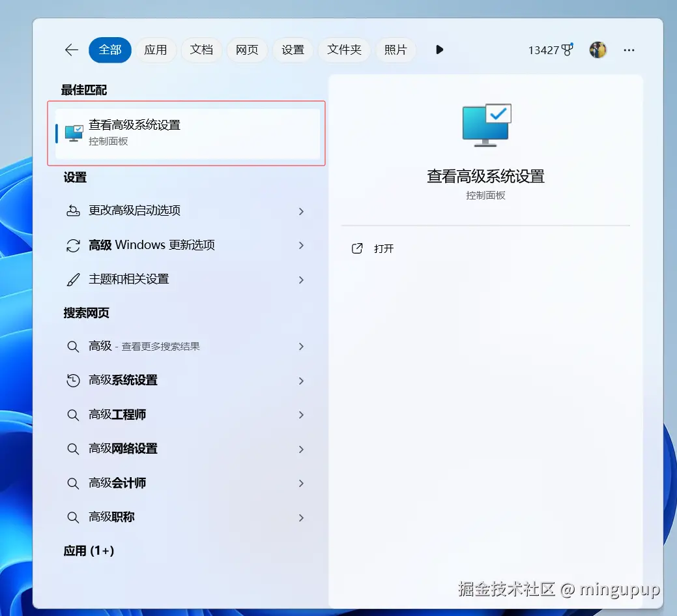The height and width of the screenshot is (616, 677).
Task: Expand the 高级职称 suggestion chevron
Action: (301, 517)
